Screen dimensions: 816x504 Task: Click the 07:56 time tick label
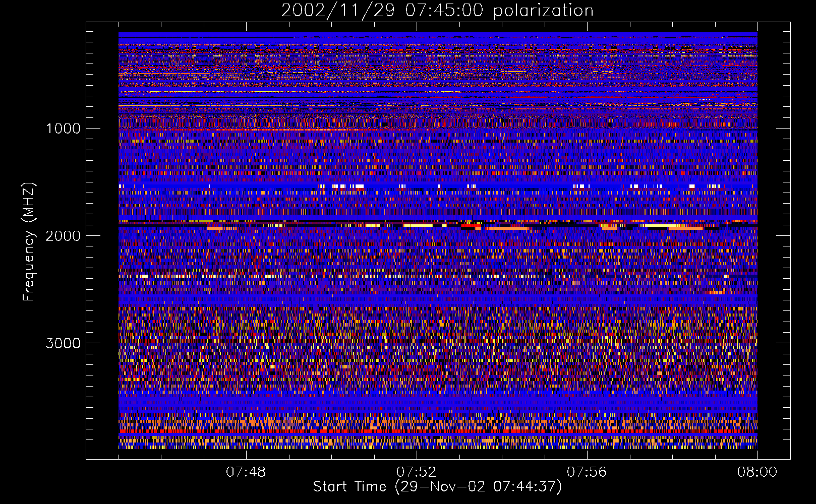(x=587, y=472)
